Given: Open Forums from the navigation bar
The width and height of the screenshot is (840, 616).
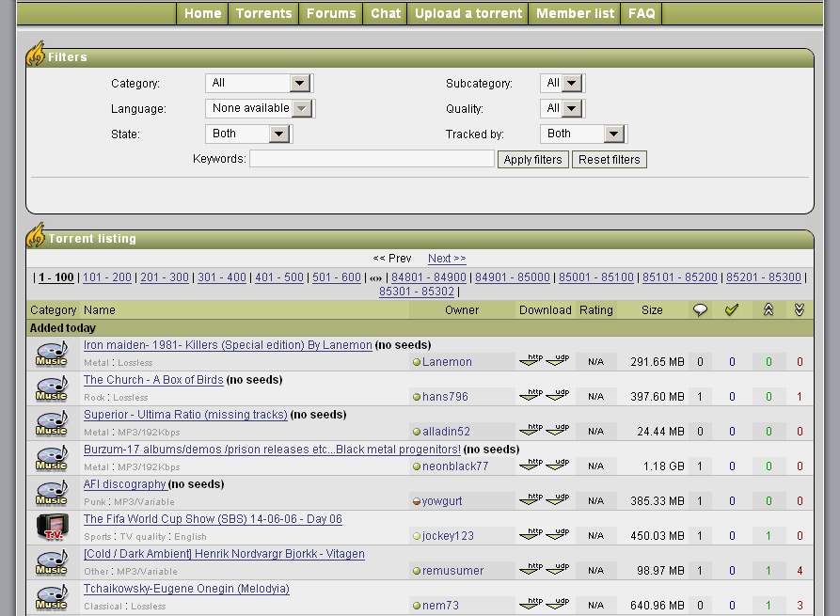Looking at the screenshot, I should click(331, 13).
